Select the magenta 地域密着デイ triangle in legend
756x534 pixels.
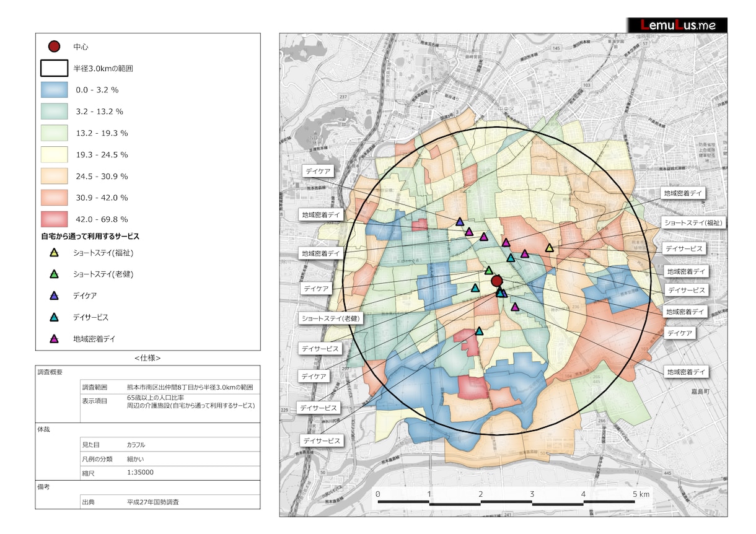[x=54, y=339]
